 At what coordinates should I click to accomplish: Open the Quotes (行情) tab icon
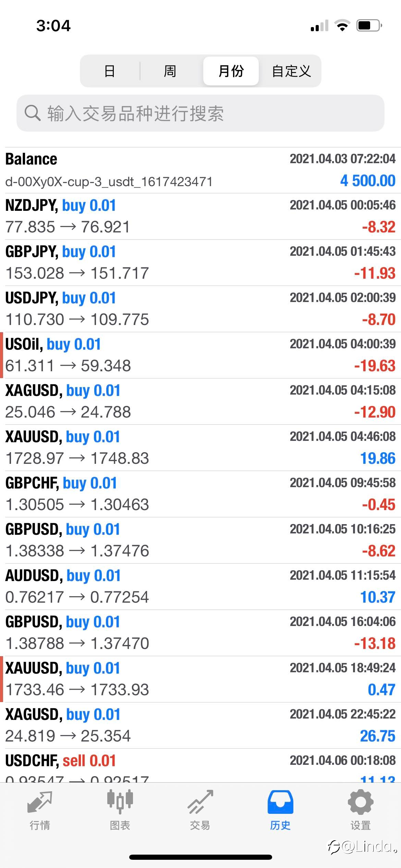tap(40, 802)
